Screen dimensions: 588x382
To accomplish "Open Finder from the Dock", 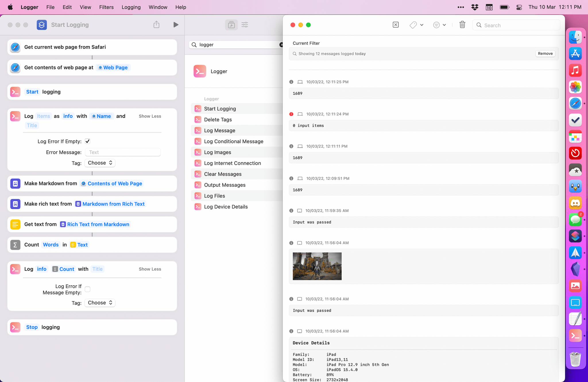I will (x=575, y=37).
